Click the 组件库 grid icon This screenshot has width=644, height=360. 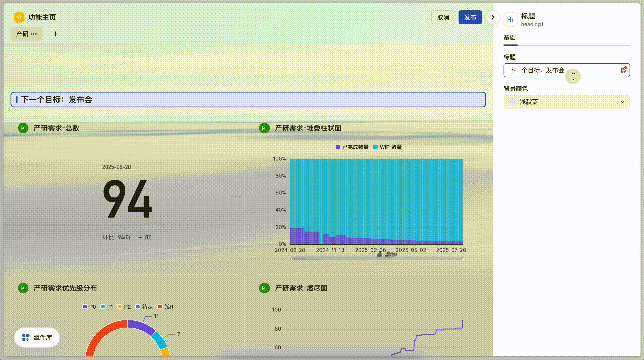pos(26,337)
